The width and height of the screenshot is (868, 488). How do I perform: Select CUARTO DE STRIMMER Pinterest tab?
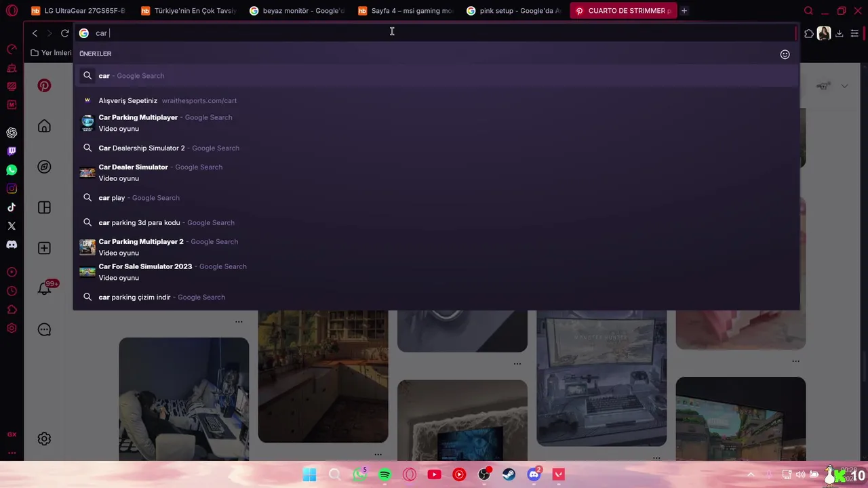tap(623, 11)
